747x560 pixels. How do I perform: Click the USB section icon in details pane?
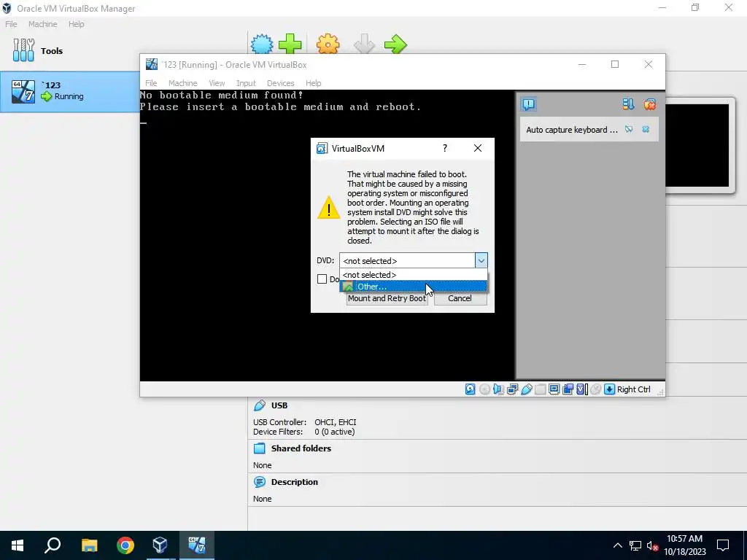[260, 405]
